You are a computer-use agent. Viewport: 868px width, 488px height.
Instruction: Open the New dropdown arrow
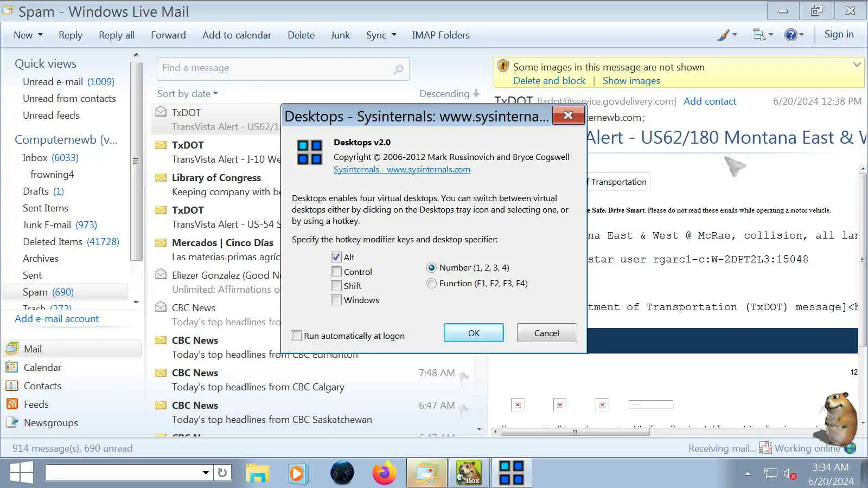(40, 35)
